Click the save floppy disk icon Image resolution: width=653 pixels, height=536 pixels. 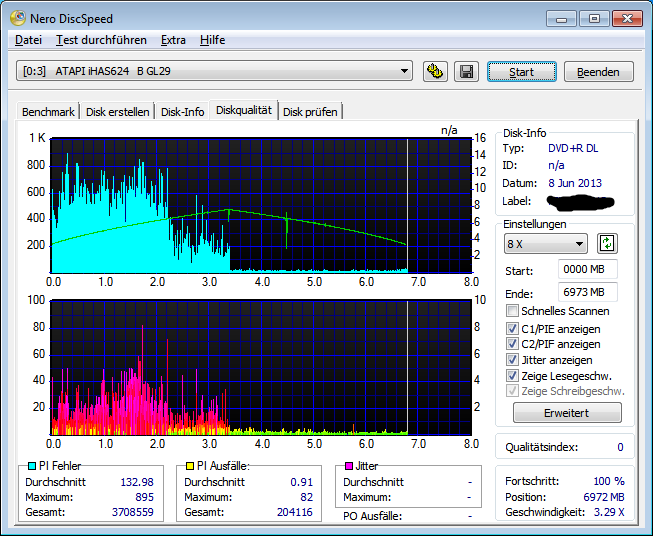(466, 71)
